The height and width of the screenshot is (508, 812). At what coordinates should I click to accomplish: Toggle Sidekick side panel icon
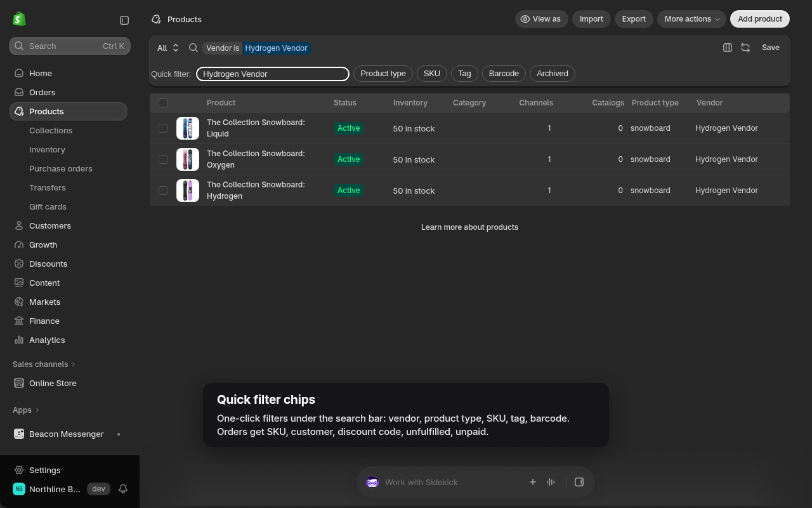(579, 482)
